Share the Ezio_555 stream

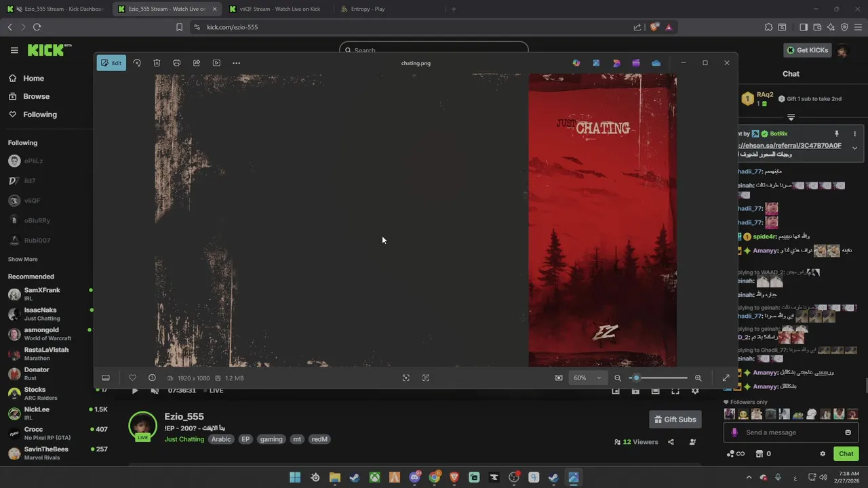coord(671,442)
